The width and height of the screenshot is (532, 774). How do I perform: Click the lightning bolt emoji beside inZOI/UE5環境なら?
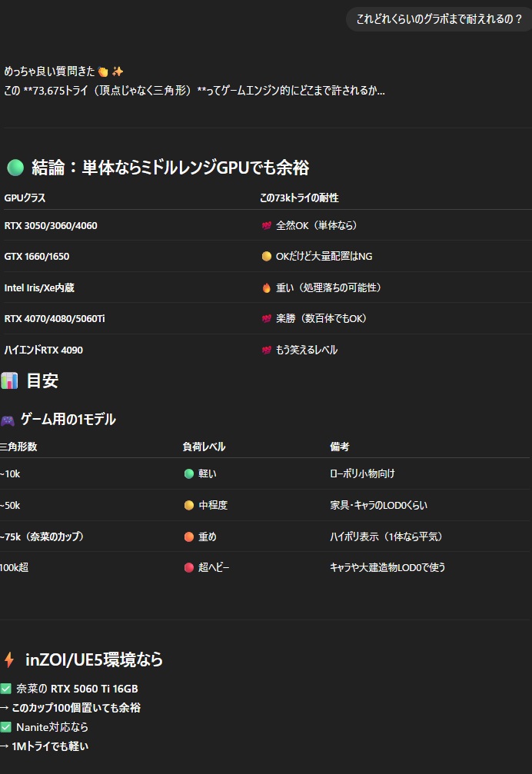9,659
